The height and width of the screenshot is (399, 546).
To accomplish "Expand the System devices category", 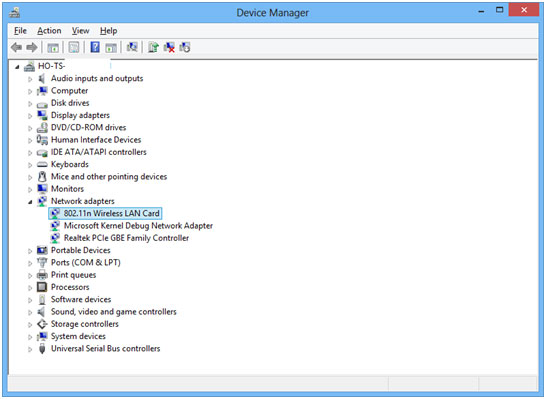I will [30, 337].
